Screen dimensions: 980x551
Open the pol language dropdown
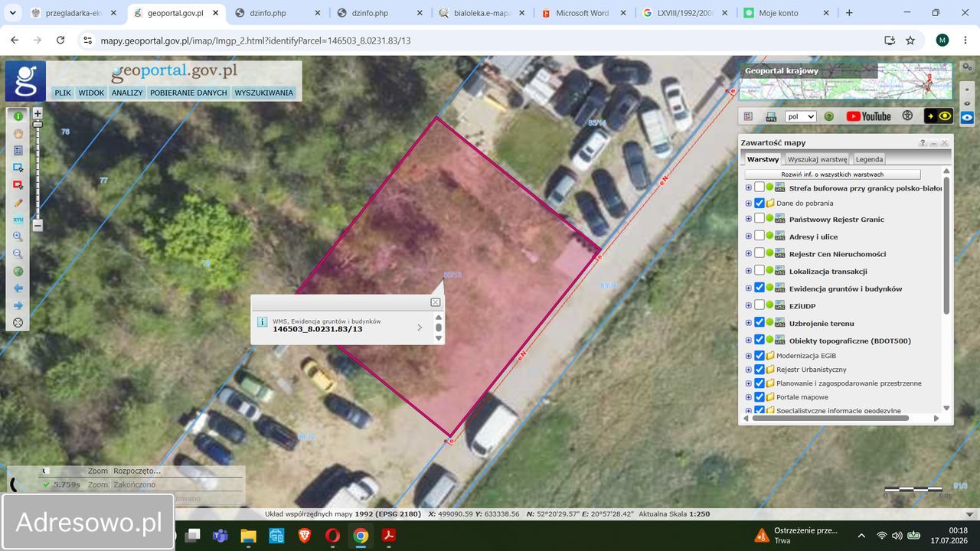coord(801,117)
